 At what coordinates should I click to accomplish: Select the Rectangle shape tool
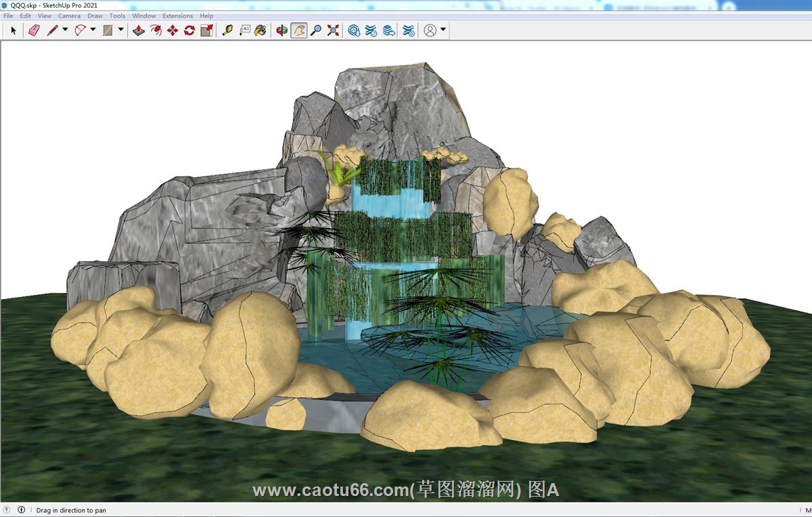click(108, 30)
